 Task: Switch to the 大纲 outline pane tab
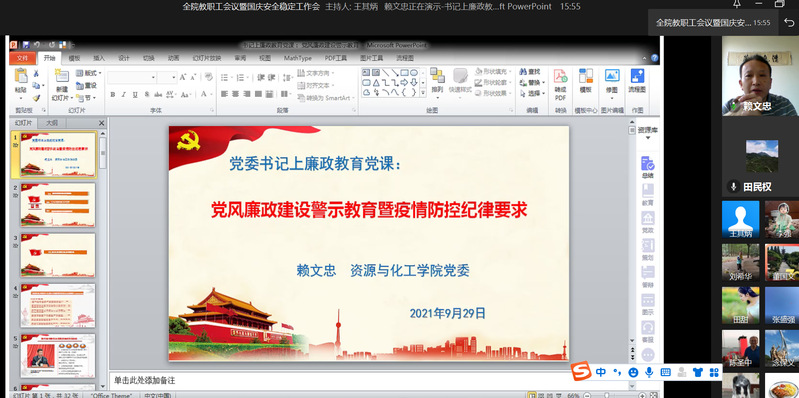pos(51,123)
